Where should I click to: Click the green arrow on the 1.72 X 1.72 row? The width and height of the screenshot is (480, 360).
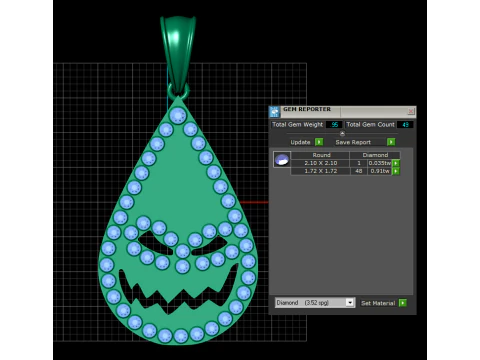396,171
